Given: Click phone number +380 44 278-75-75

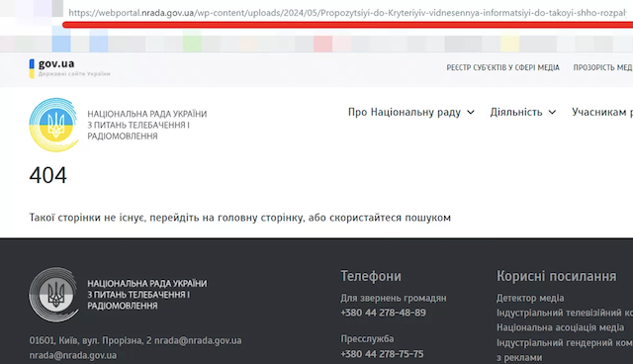Looking at the screenshot, I should pyautogui.click(x=382, y=354).
